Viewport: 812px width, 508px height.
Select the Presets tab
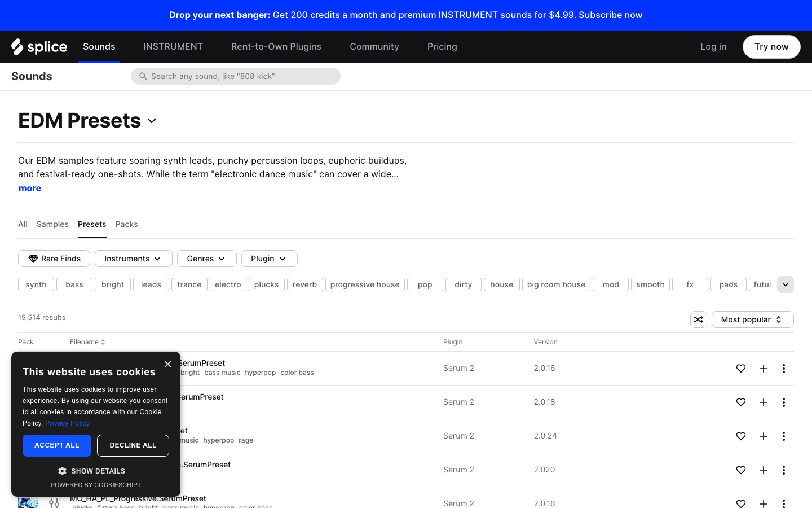92,224
